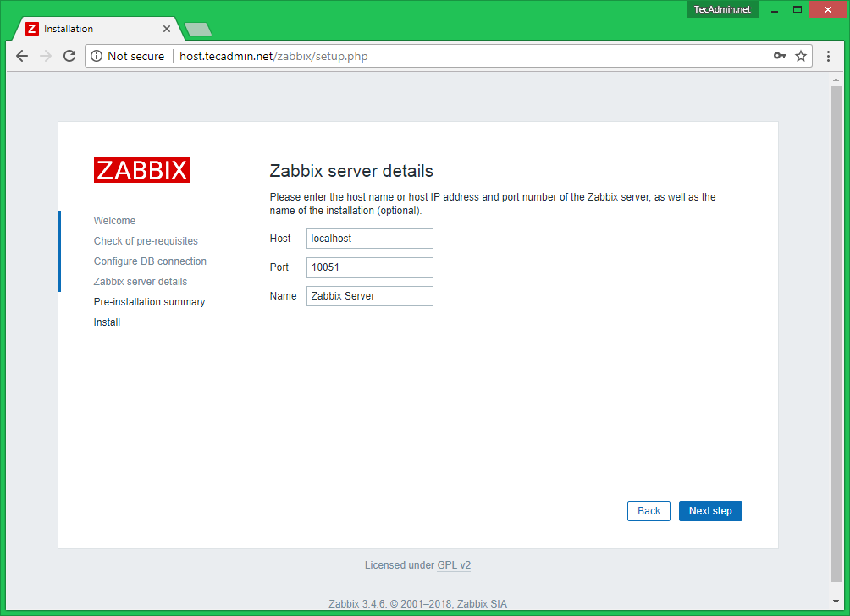This screenshot has height=616, width=850.
Task: Reload the current page
Action: point(69,56)
